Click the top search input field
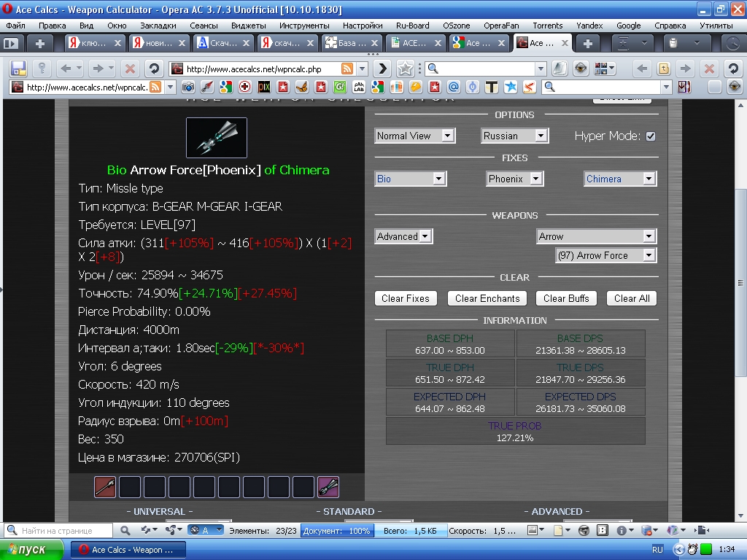Image resolution: width=747 pixels, height=560 pixels. (487, 69)
